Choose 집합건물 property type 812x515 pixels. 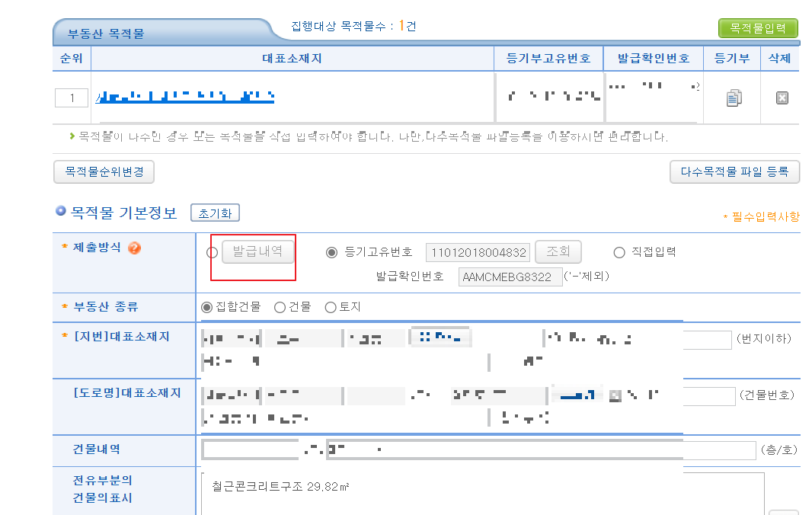pos(206,307)
